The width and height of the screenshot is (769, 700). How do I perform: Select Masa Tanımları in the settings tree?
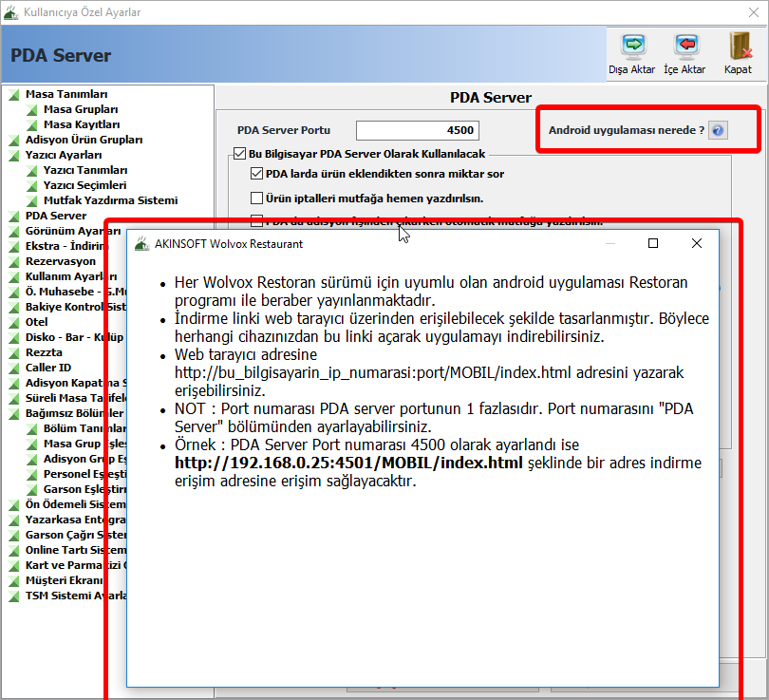66,94
